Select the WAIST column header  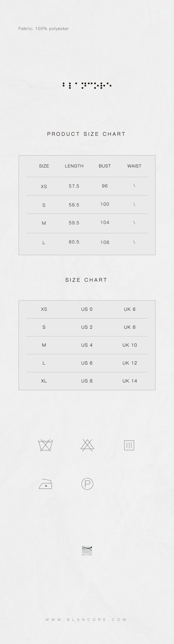tap(134, 166)
